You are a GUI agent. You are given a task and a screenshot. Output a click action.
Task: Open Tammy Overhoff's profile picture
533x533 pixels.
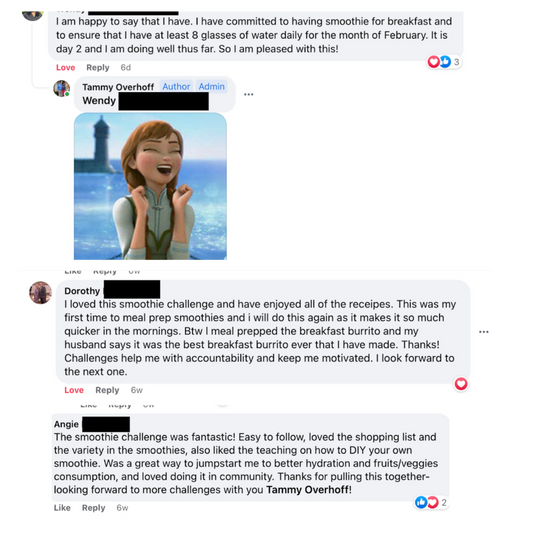[62, 88]
